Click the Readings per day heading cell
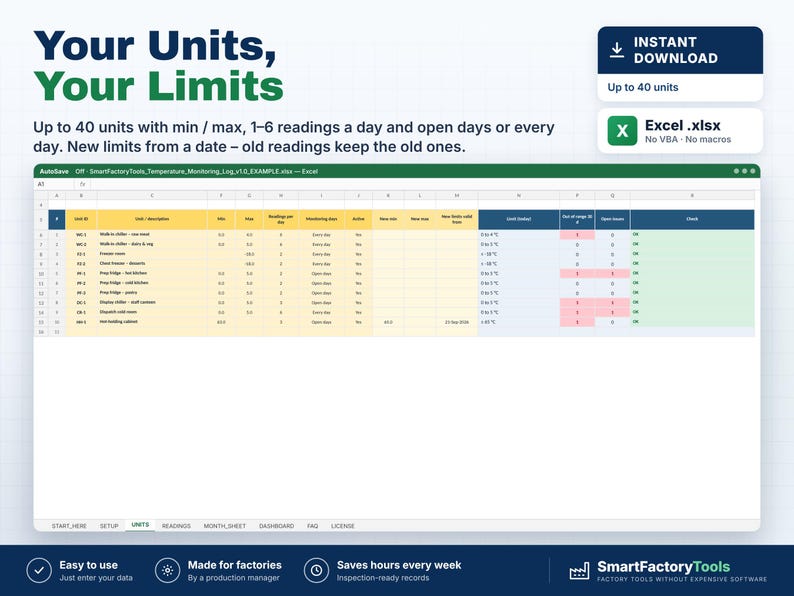The width and height of the screenshot is (794, 596). [281, 219]
